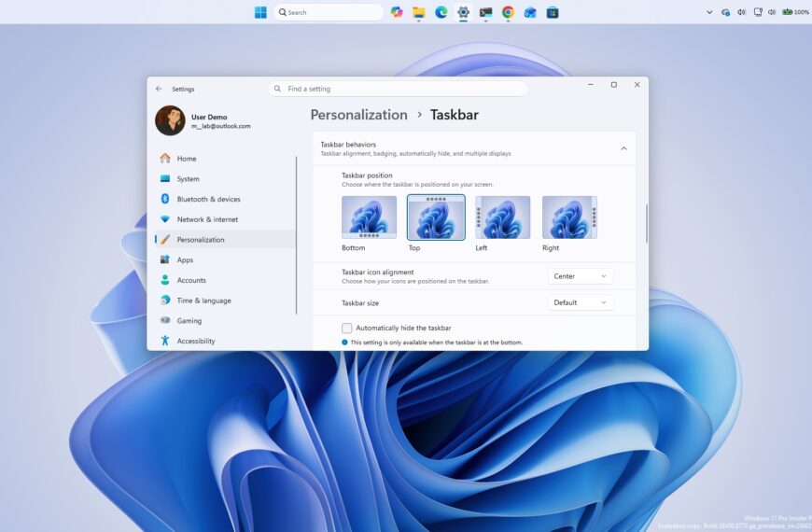
Task: Click the Gaming controller icon
Action: click(165, 320)
